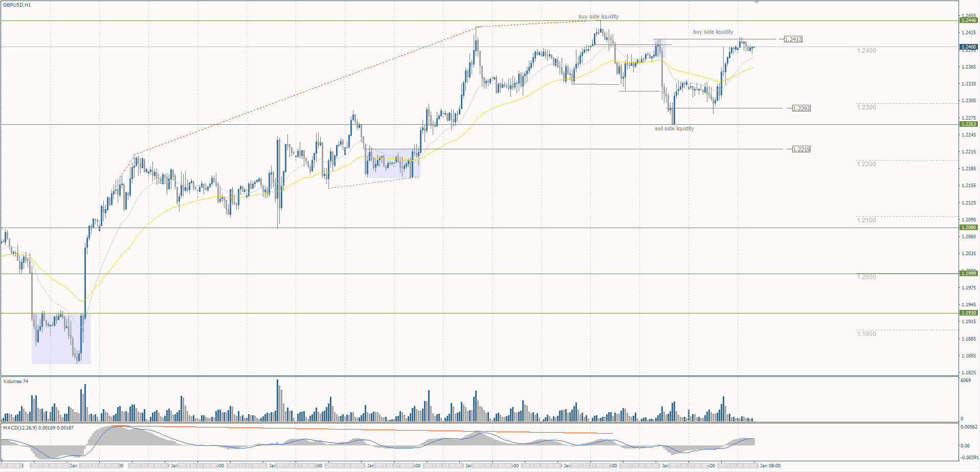Click the green 1.2263 price tag on axis
980x472 pixels.
[969, 124]
